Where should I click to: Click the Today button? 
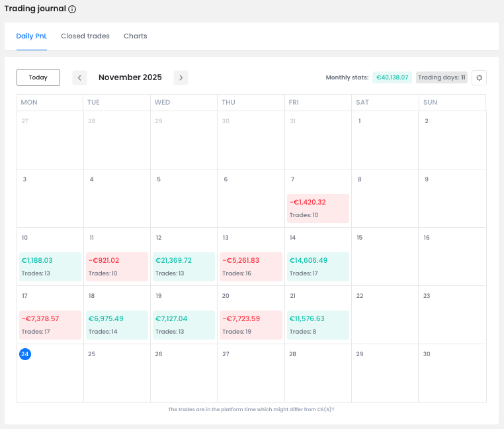click(38, 77)
